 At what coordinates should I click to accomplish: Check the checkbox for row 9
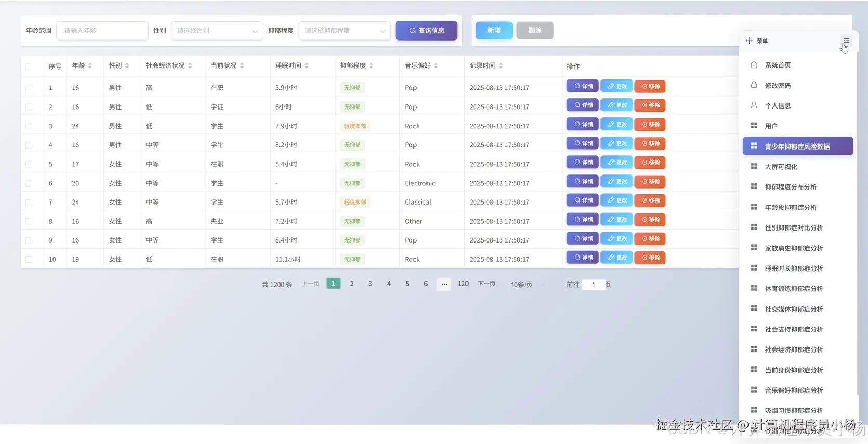coord(29,240)
